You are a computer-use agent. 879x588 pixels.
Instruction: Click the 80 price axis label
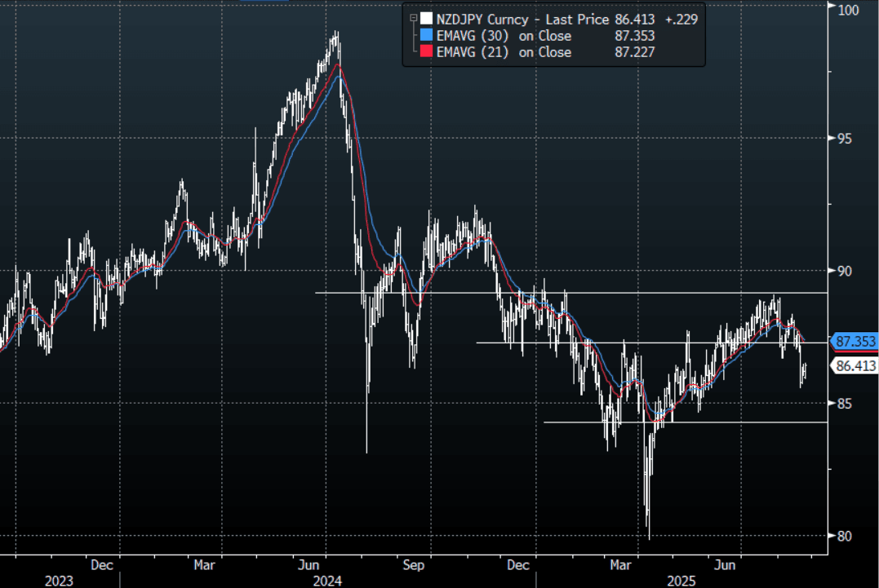coord(844,536)
